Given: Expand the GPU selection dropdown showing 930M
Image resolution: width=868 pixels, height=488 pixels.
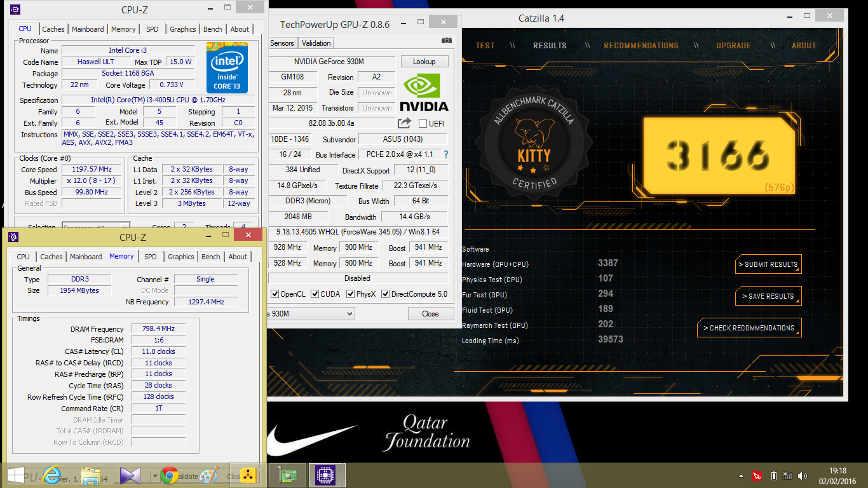Looking at the screenshot, I should tap(348, 314).
